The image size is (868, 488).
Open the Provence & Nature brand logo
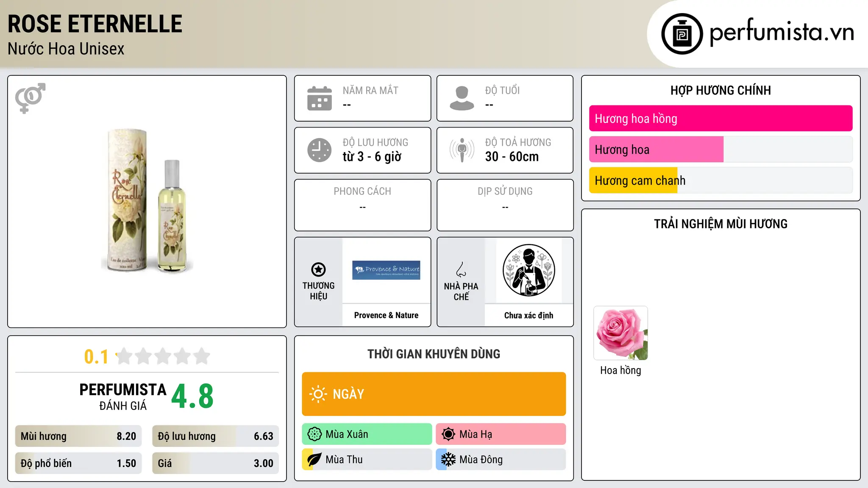tap(386, 270)
